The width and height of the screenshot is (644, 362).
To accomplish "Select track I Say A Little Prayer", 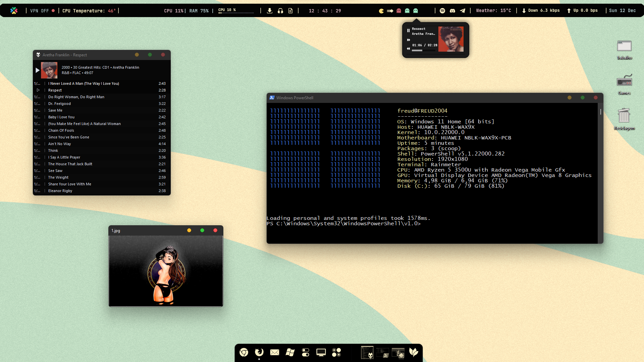I will [102, 157].
